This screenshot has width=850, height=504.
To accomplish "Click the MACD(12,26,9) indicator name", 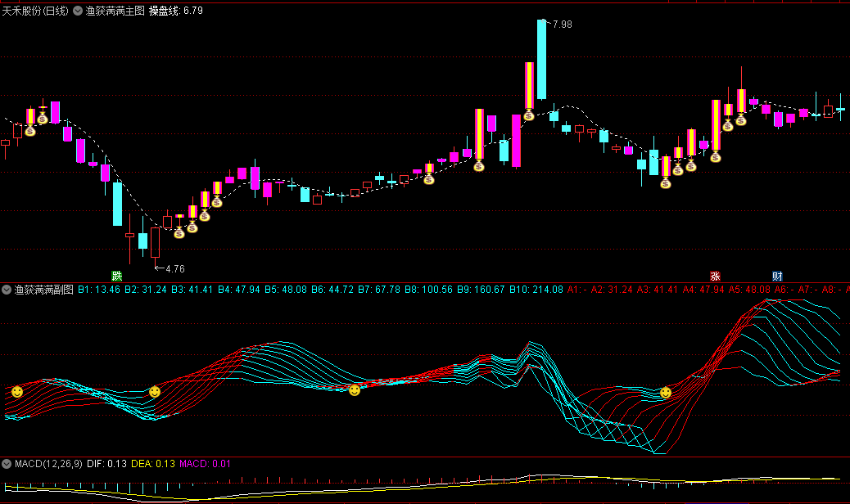I will [x=49, y=464].
